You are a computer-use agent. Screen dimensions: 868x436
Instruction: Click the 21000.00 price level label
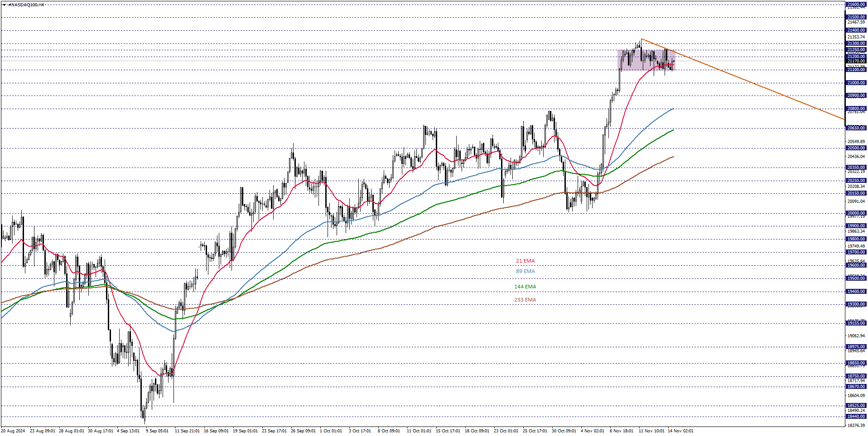[856, 83]
